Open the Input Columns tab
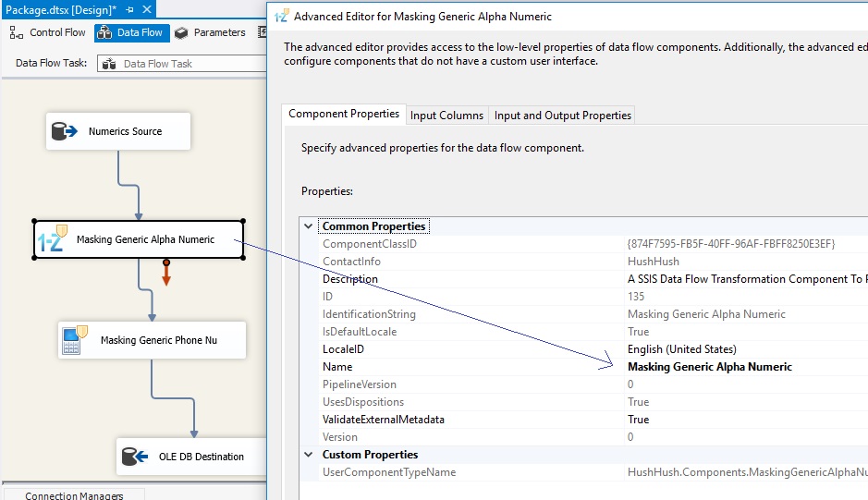The height and width of the screenshot is (500, 868). [446, 116]
